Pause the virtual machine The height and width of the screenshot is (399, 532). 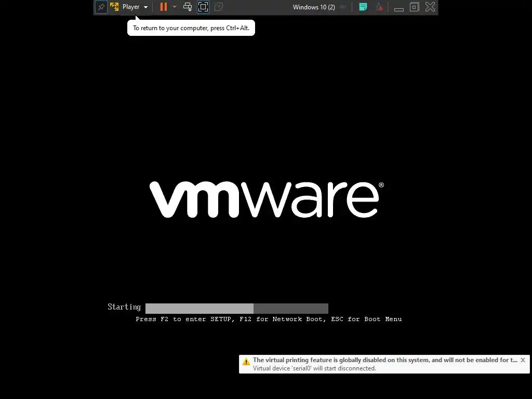pos(164,7)
